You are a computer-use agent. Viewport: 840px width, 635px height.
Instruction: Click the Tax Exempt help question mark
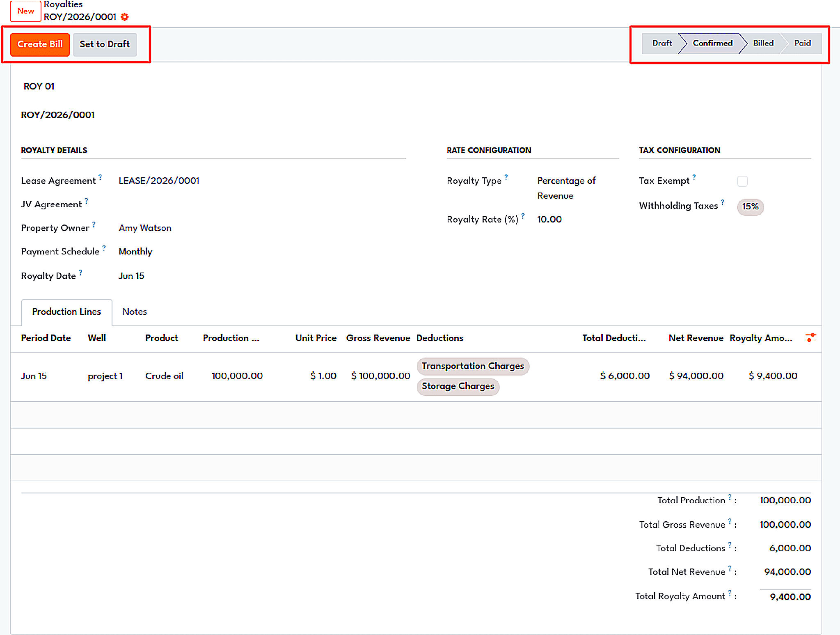(x=694, y=177)
